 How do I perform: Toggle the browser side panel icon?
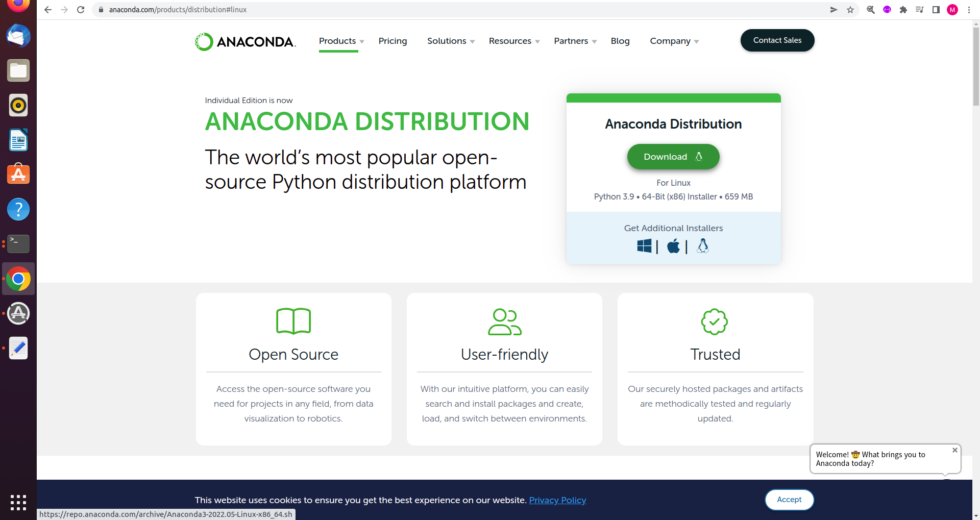(x=936, y=10)
